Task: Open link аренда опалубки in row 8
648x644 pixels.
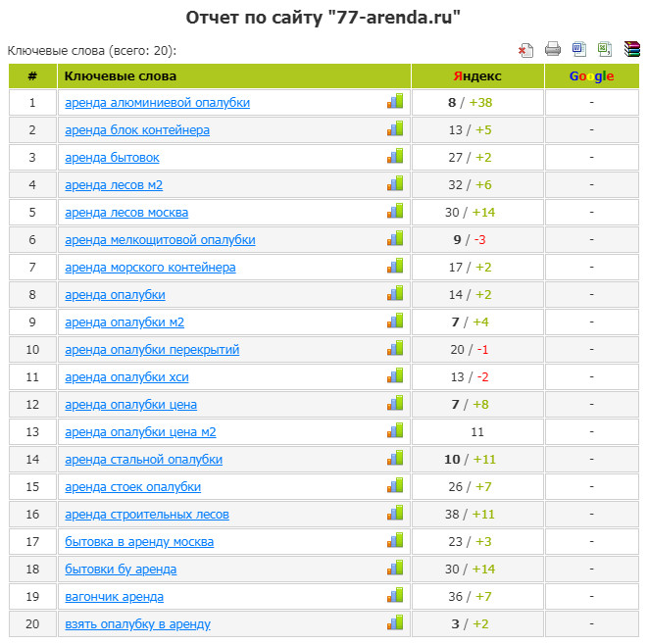Action: coord(115,295)
